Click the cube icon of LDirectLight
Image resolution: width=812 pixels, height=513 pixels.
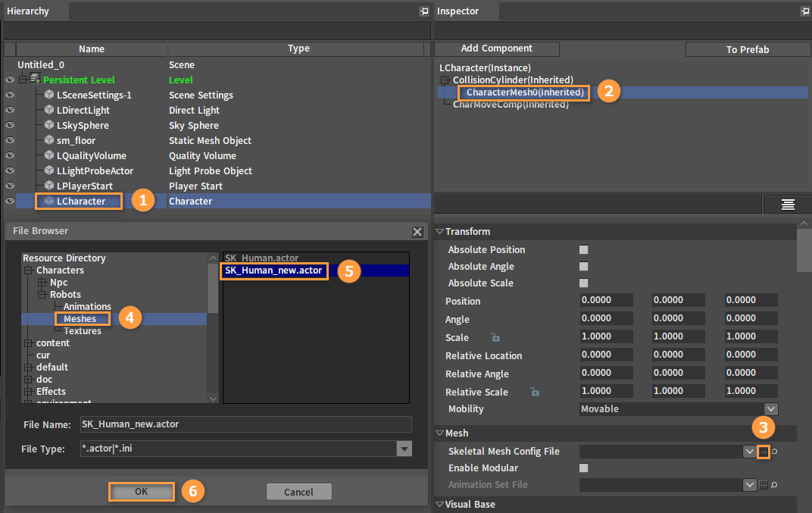49,109
